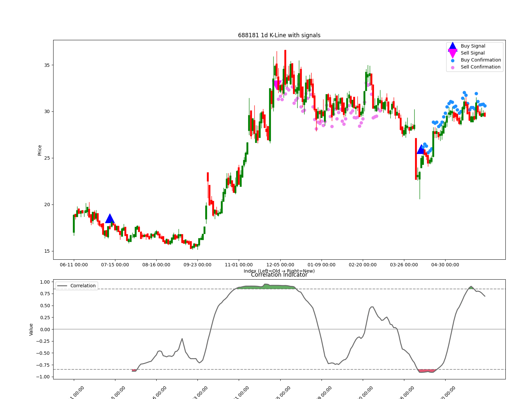Click the correlation tick label '−0.50'
This screenshot has width=532, height=399.
click(43, 353)
